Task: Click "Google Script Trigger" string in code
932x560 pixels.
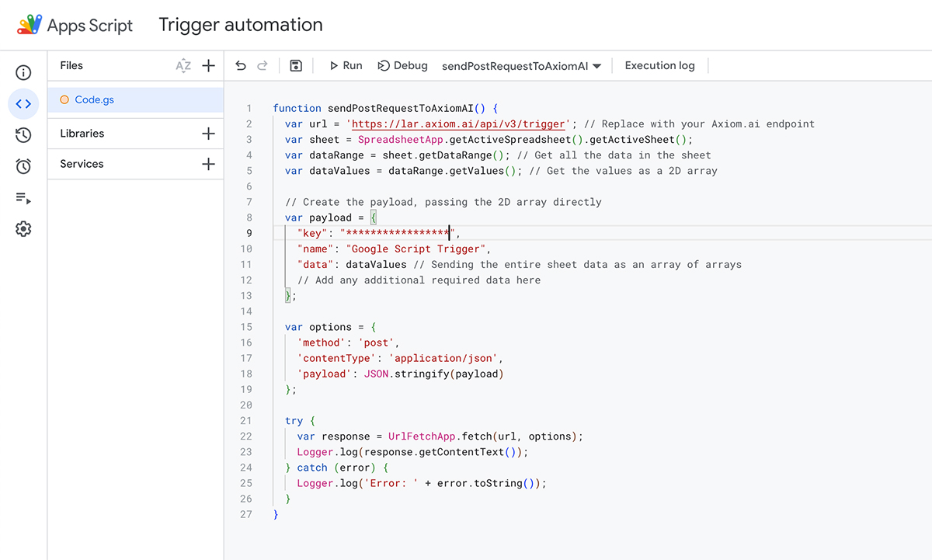Action: point(418,249)
